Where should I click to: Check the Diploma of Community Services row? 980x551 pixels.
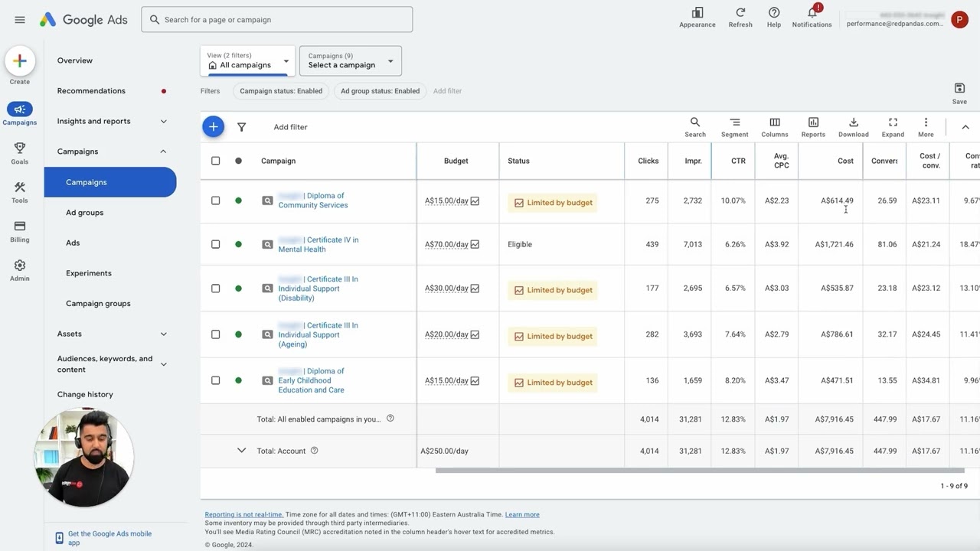tap(215, 201)
